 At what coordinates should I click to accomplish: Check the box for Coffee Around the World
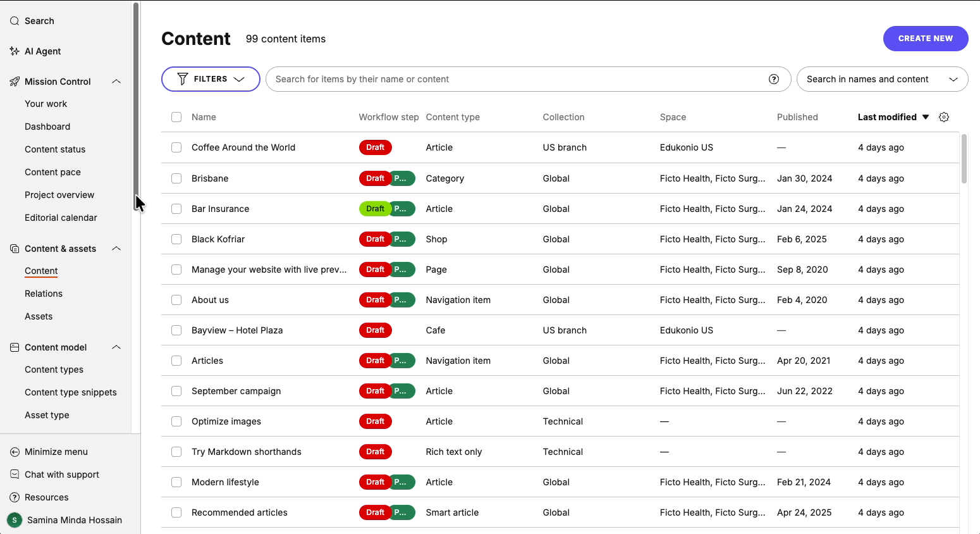(x=176, y=147)
